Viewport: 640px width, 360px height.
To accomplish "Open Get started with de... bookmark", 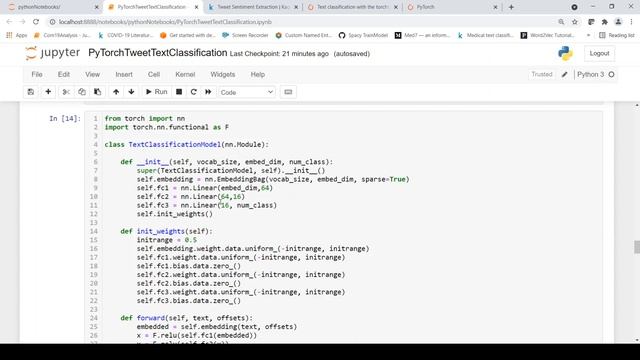I will 188,36.
